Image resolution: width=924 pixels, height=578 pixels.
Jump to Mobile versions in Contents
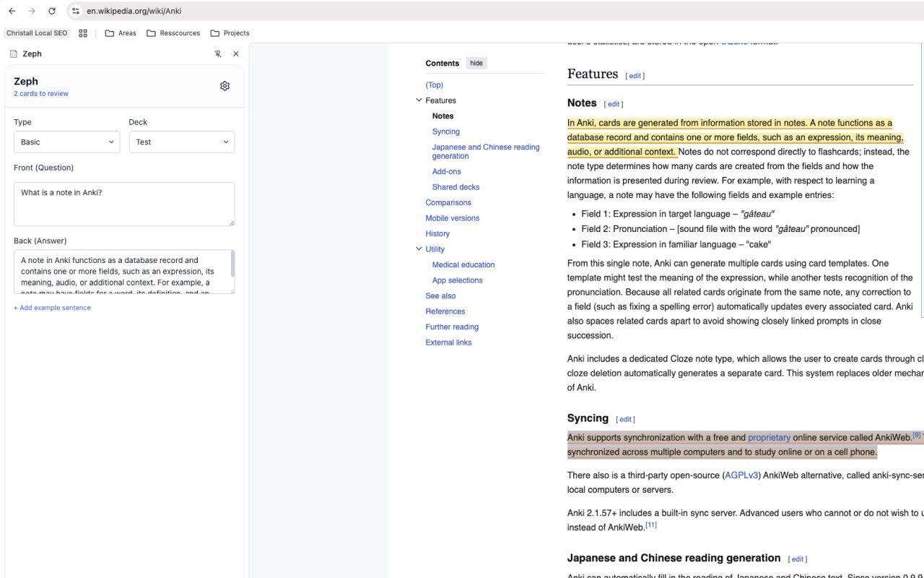click(453, 218)
